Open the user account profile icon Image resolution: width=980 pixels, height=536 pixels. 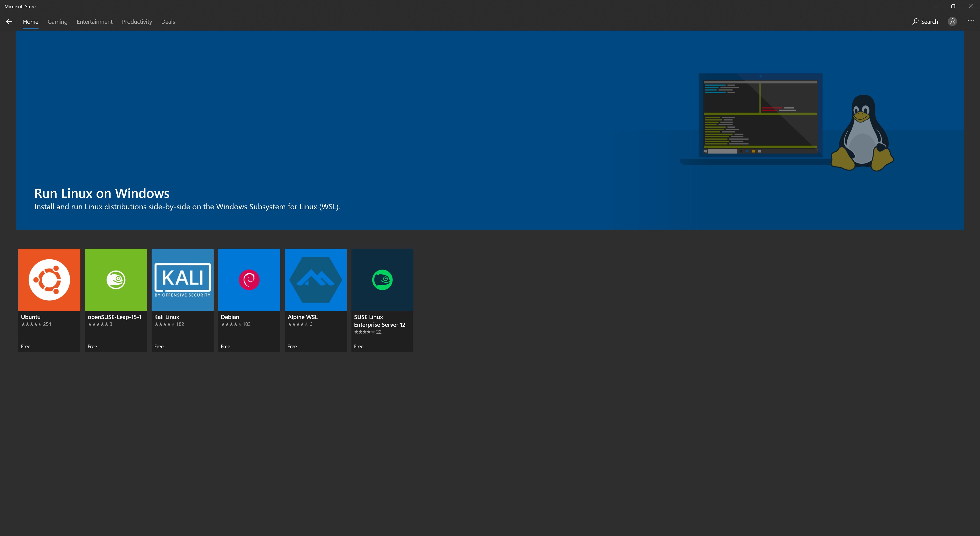(952, 22)
